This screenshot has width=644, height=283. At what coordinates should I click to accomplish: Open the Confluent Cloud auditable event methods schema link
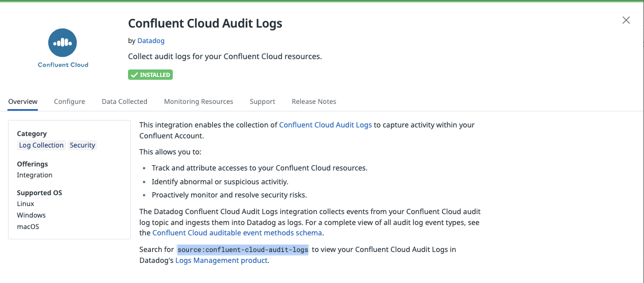click(x=237, y=233)
